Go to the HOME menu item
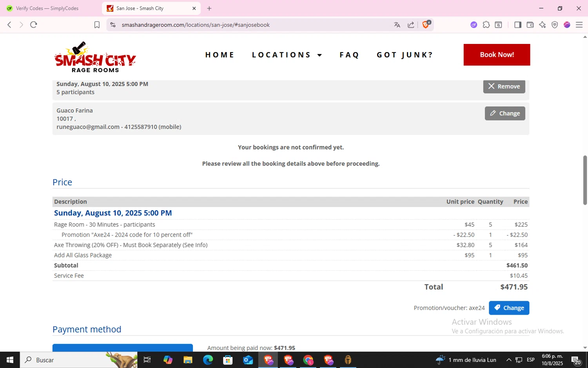This screenshot has width=588, height=368. pos(220,55)
